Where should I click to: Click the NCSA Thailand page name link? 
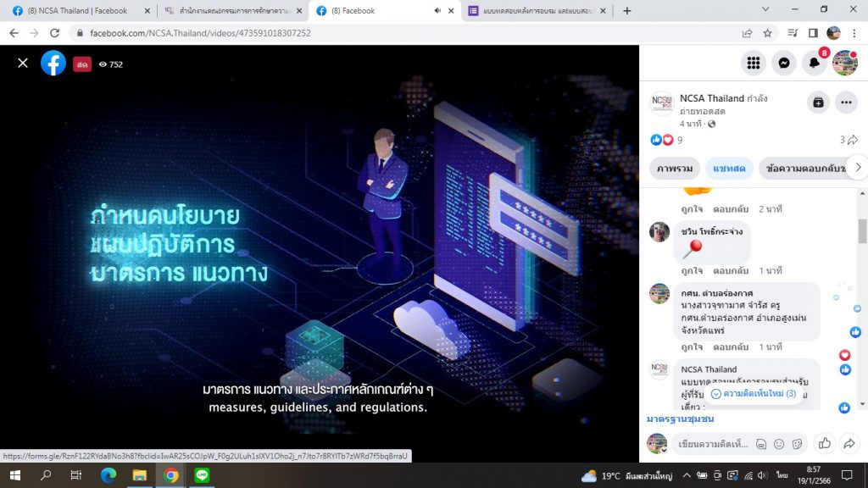711,98
